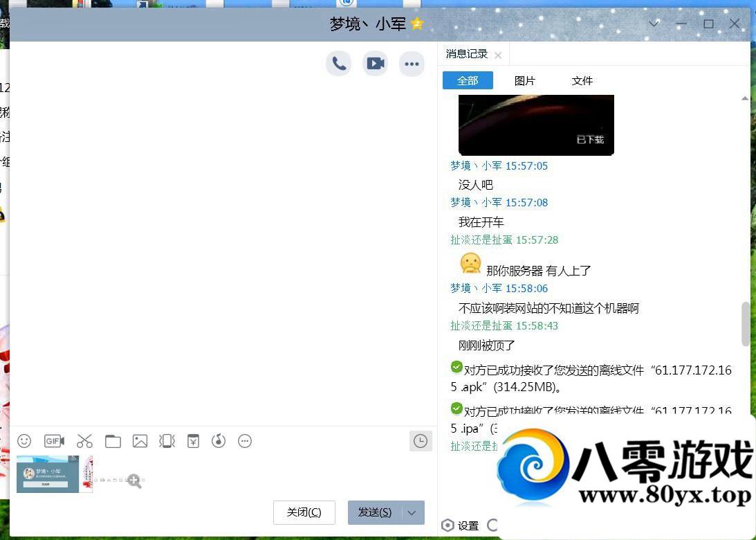Switch to the 图片 tab
756x540 pixels.
[x=525, y=80]
